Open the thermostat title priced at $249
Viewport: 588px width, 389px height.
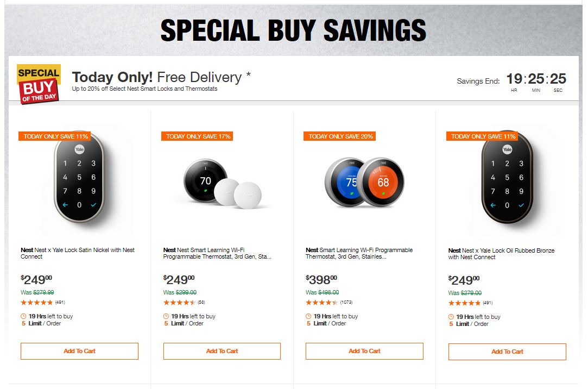click(x=217, y=253)
